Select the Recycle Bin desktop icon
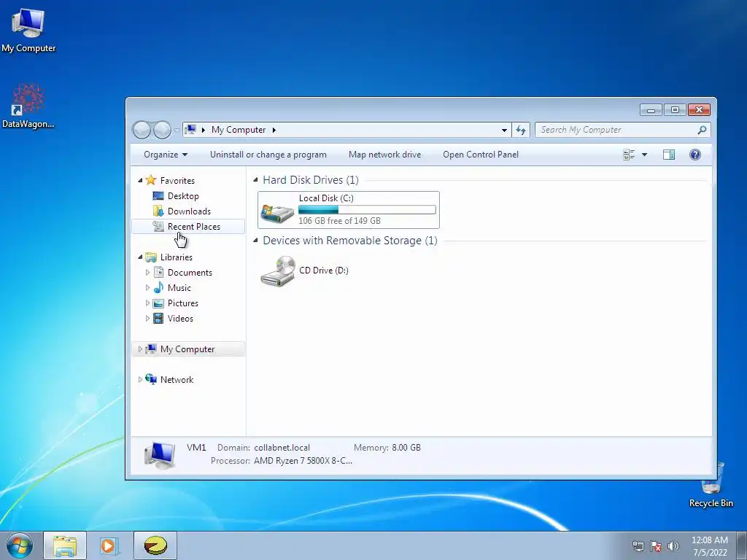Image resolution: width=747 pixels, height=560 pixels. (x=711, y=486)
